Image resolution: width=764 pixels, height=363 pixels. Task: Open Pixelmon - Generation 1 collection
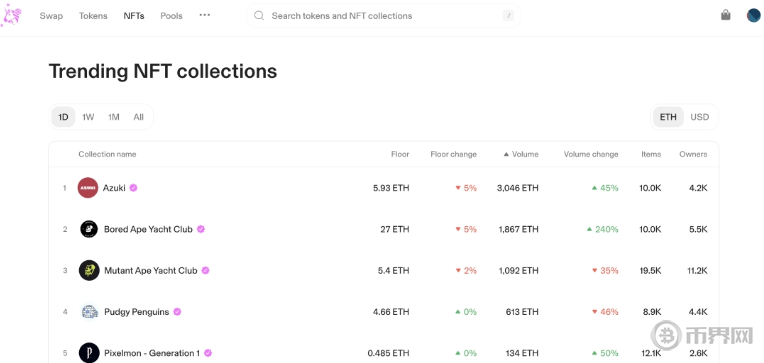(x=152, y=353)
